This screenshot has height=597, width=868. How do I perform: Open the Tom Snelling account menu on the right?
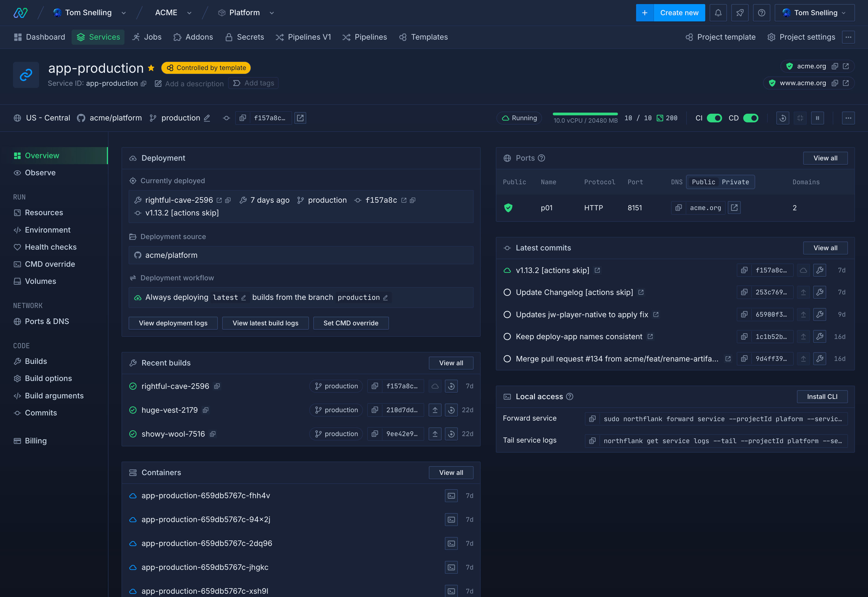click(x=814, y=13)
